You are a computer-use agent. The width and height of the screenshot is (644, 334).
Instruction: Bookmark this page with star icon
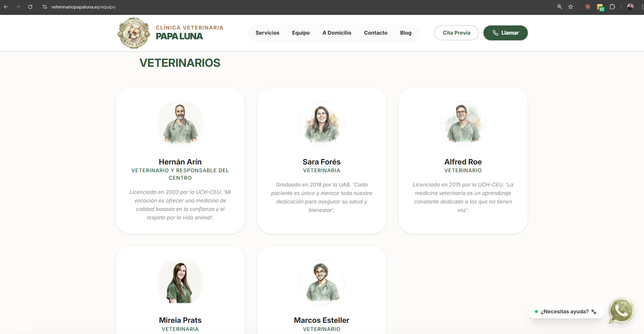point(571,7)
